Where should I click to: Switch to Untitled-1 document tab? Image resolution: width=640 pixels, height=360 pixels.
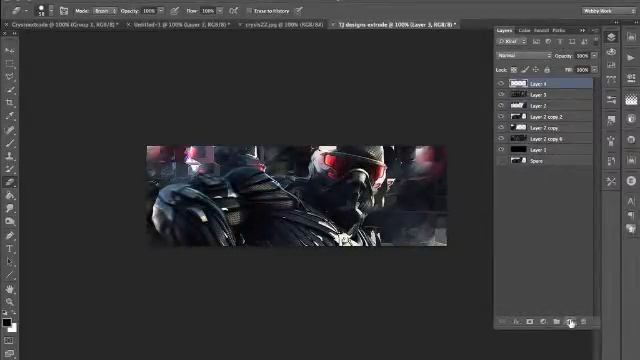[x=182, y=24]
